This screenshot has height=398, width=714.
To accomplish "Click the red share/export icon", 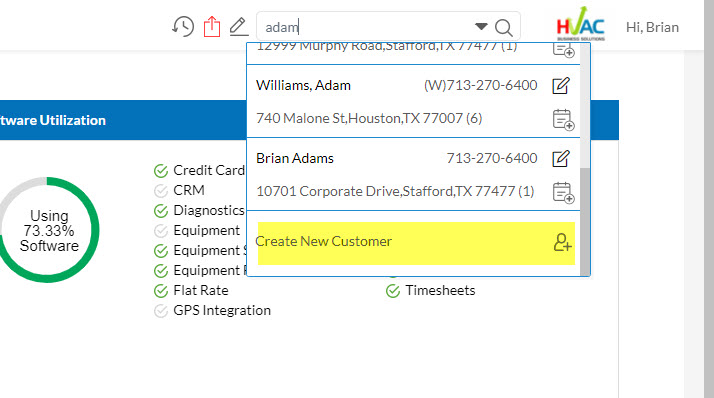I will point(212,26).
